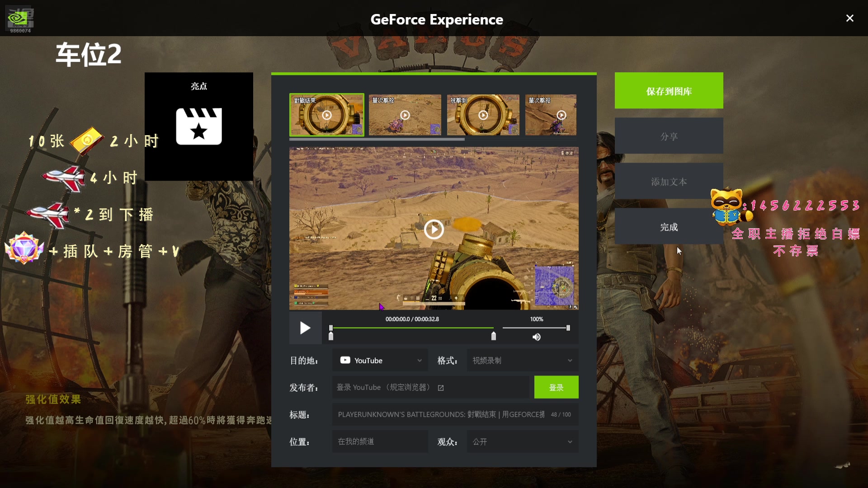The height and width of the screenshot is (488, 868).
Task: Click the YouTube logo in destination field
Action: click(x=345, y=360)
